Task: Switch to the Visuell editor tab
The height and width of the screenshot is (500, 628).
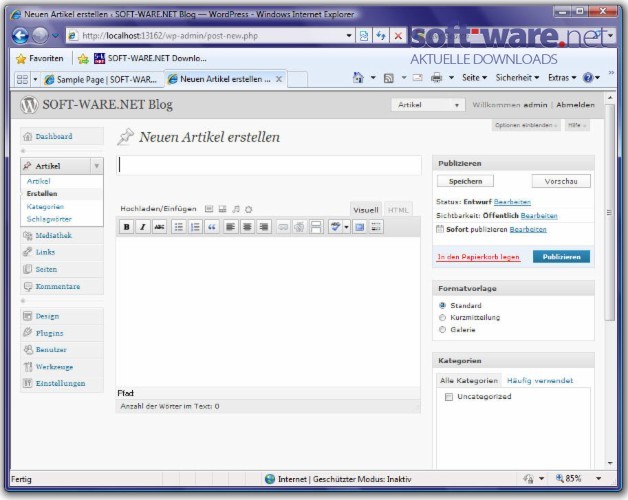Action: tap(366, 210)
